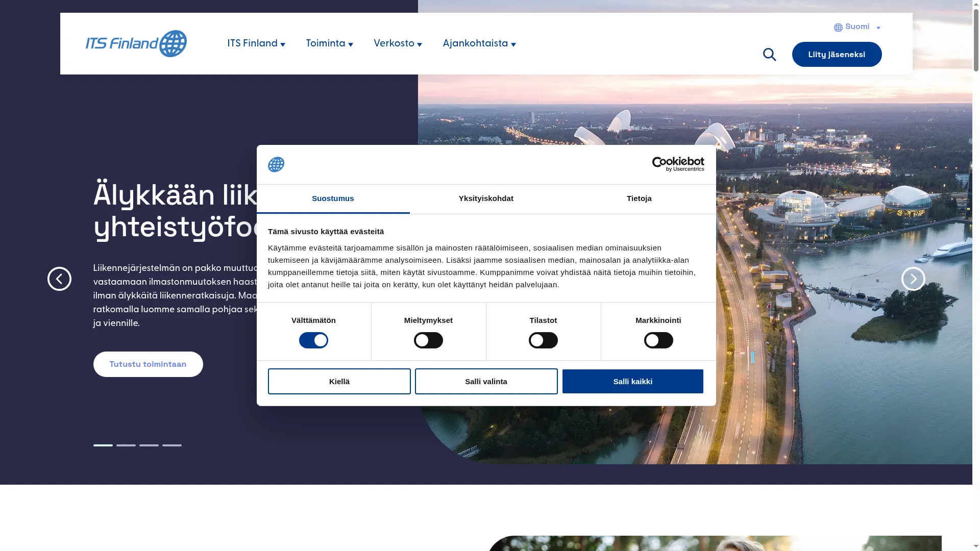Expand the Toiminta menu

coord(329,43)
